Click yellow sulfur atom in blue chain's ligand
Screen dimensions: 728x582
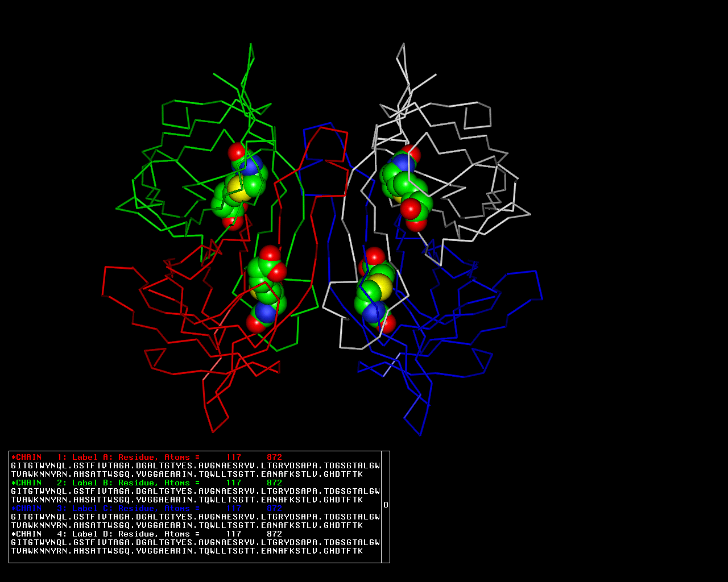click(x=381, y=287)
